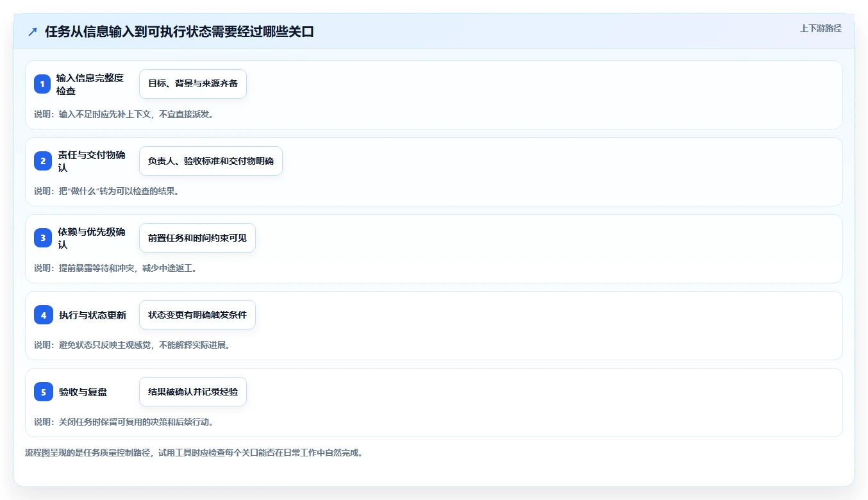
Task: Click the step 3 number badge
Action: point(43,238)
